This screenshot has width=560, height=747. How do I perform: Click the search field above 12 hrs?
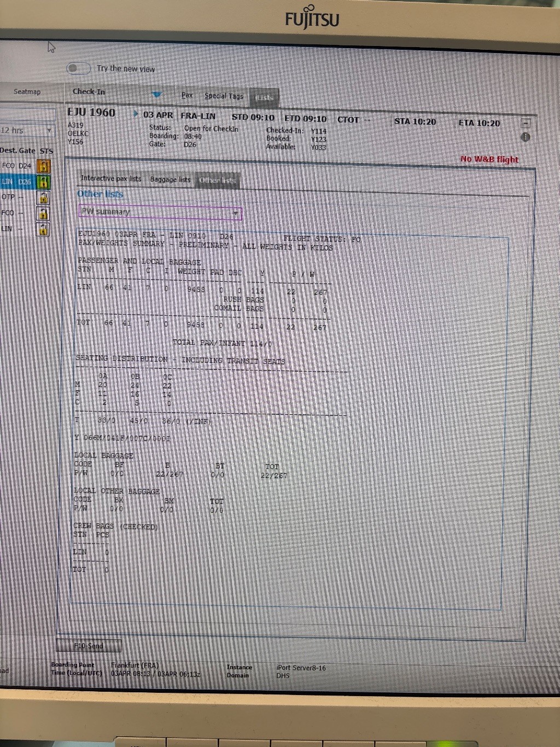pyautogui.click(x=27, y=115)
